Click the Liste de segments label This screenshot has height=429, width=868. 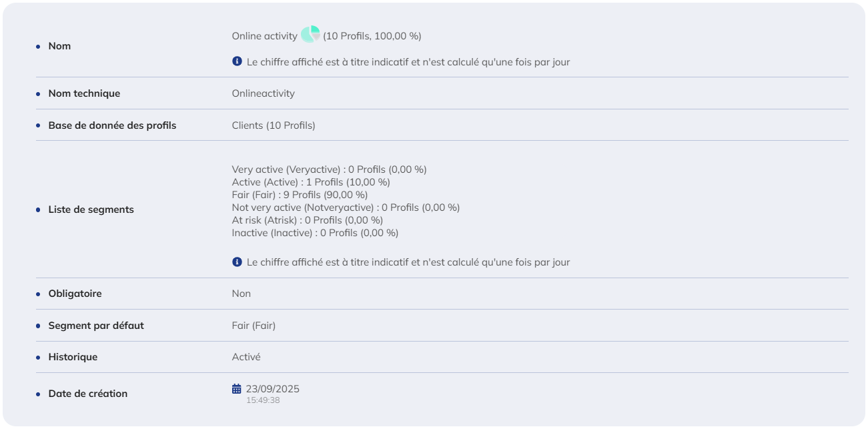pos(91,209)
